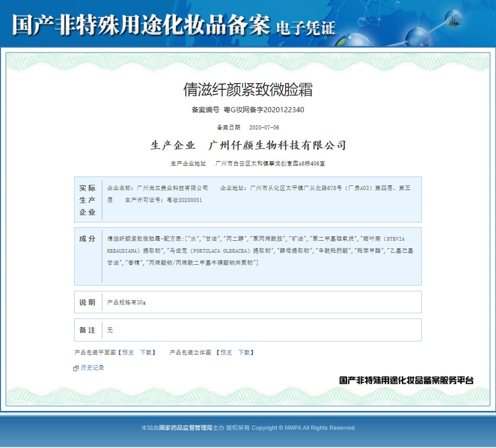Select the specification text 产品规格有30g
The image size is (496, 448).
pyautogui.click(x=126, y=302)
